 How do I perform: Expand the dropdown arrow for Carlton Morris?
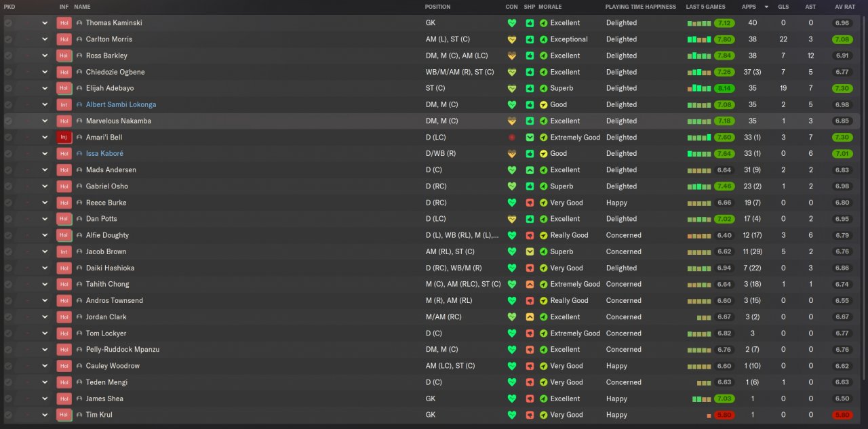click(x=45, y=39)
